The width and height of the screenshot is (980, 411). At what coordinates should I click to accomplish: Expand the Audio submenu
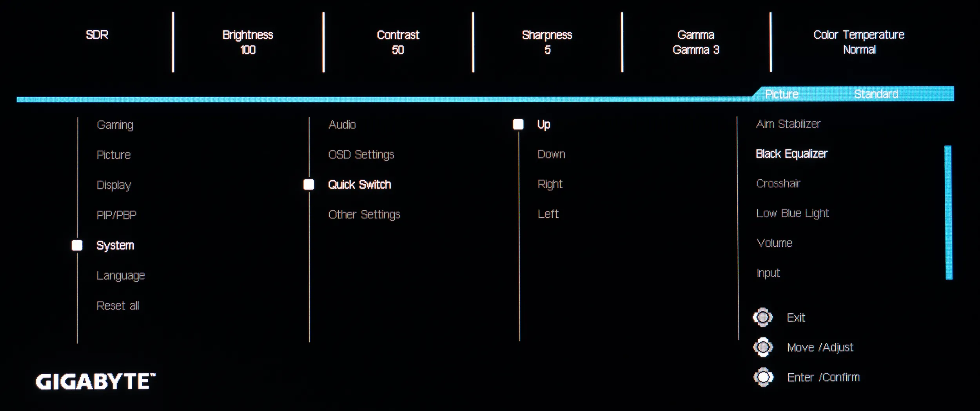[342, 125]
